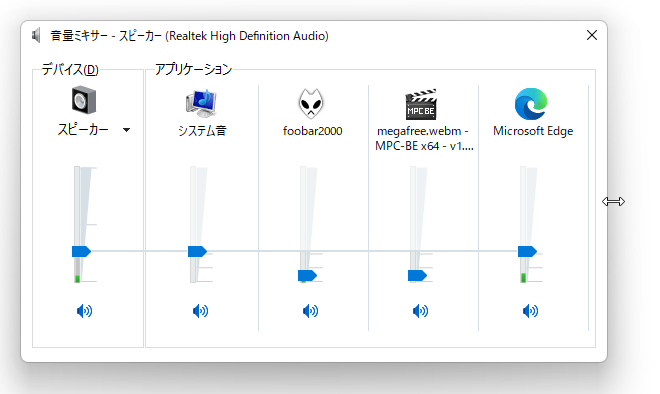
Task: Click the foobar2000 volume slider thumb
Action: tap(307, 276)
